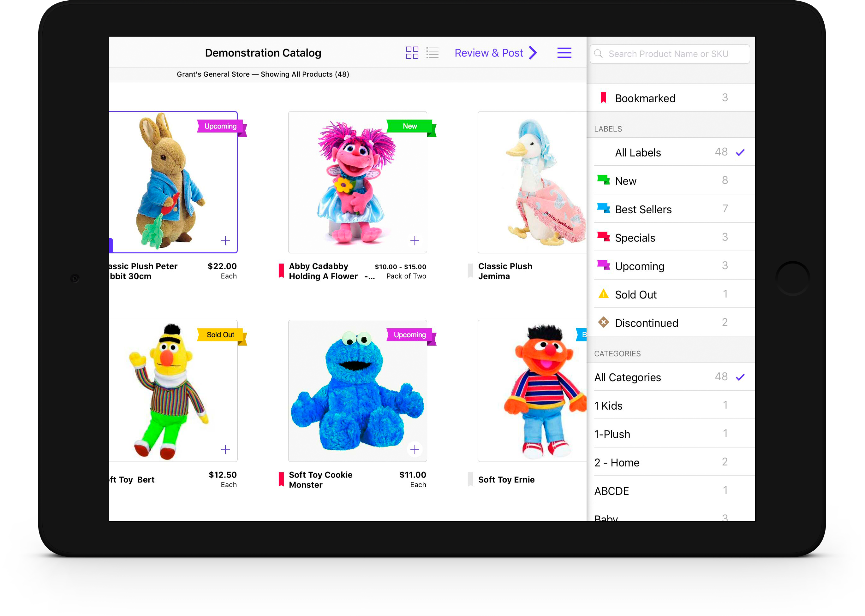Click Classic Plush Jemima title

pos(505,271)
